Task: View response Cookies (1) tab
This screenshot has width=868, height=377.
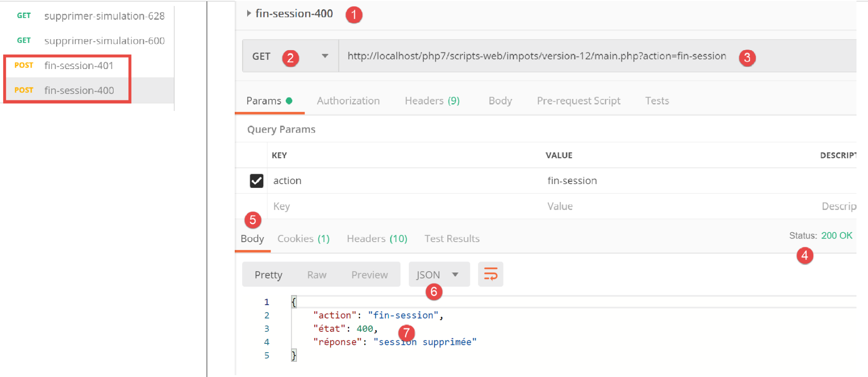Action: click(x=303, y=238)
